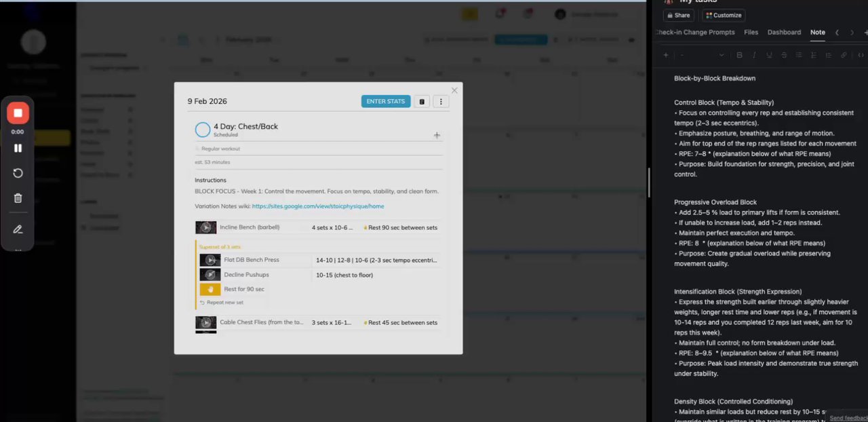Toggle italic formatting in note toolbar
This screenshot has width=868, height=422.
(754, 55)
